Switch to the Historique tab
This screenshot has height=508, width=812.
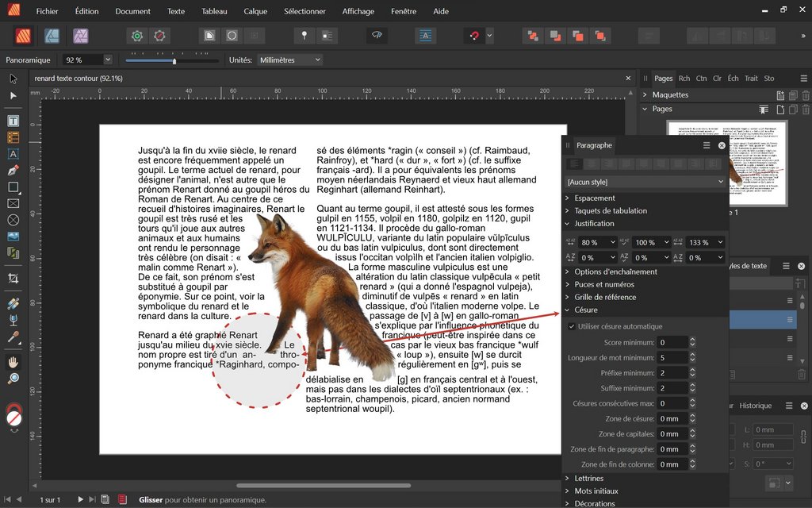click(755, 406)
